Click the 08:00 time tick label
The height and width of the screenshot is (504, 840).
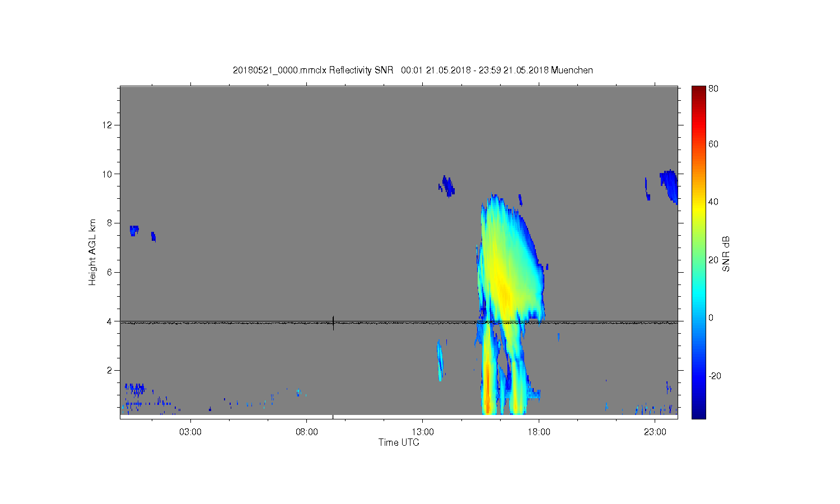click(x=307, y=432)
